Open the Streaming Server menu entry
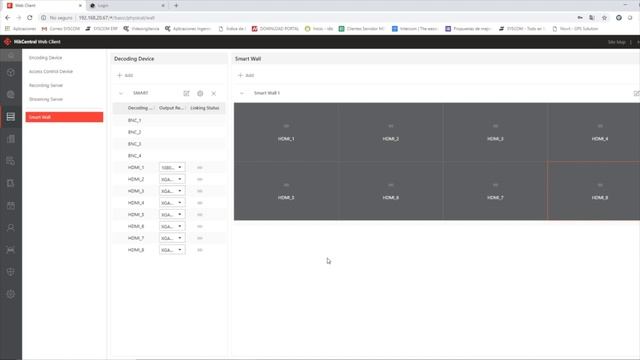640x360 pixels. (46, 99)
